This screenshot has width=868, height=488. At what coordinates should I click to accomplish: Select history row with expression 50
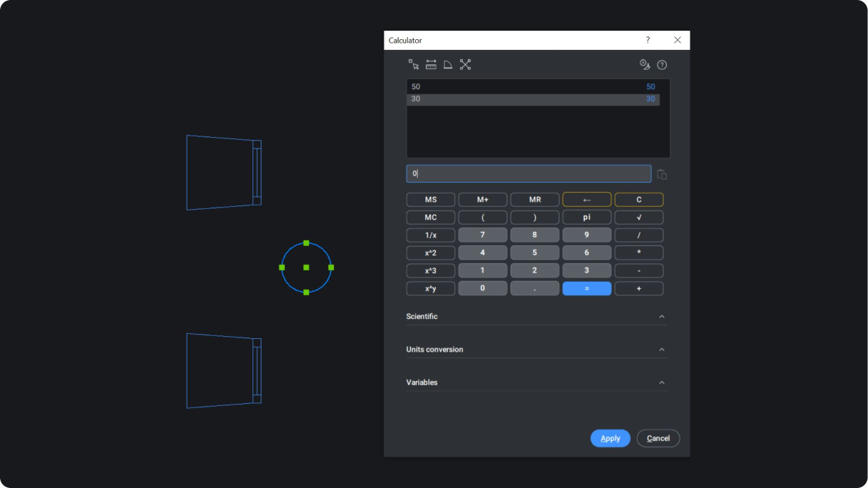point(533,87)
